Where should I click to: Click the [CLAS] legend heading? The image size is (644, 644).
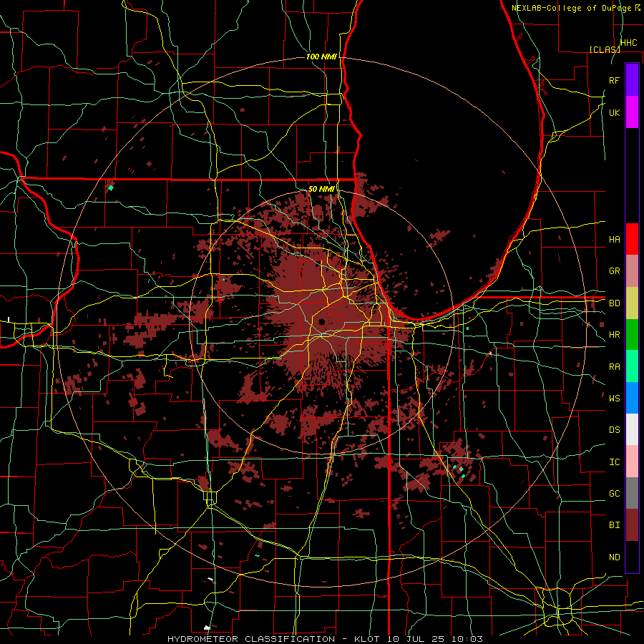coord(604,49)
